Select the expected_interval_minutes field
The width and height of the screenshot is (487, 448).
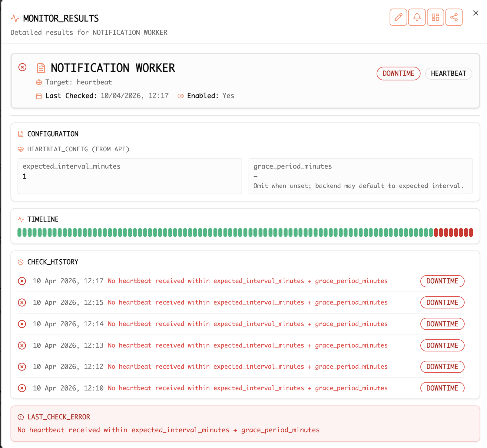130,176
